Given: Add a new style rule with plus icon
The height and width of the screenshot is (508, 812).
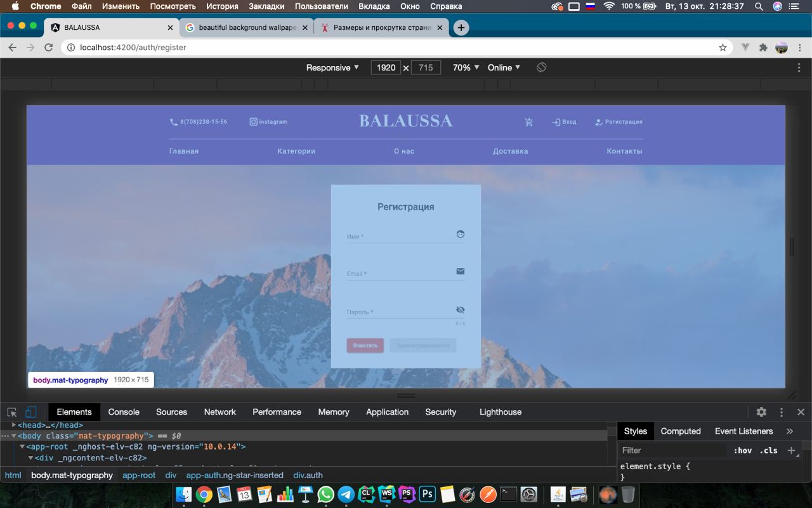Looking at the screenshot, I should click(791, 450).
